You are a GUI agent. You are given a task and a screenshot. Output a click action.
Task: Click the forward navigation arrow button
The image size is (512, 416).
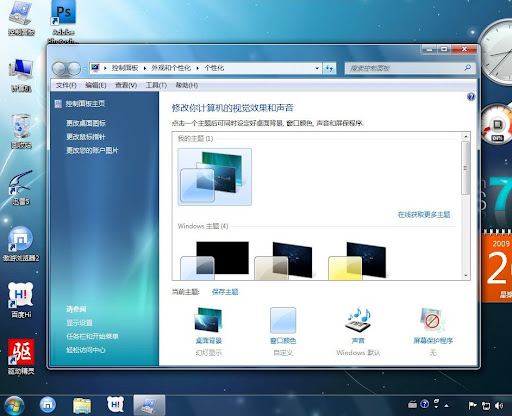coord(74,69)
